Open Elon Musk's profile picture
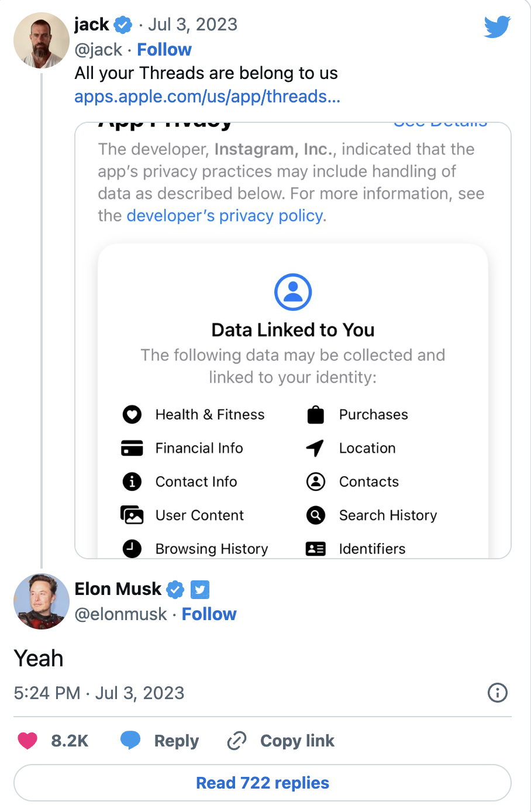531x812 pixels. click(41, 601)
